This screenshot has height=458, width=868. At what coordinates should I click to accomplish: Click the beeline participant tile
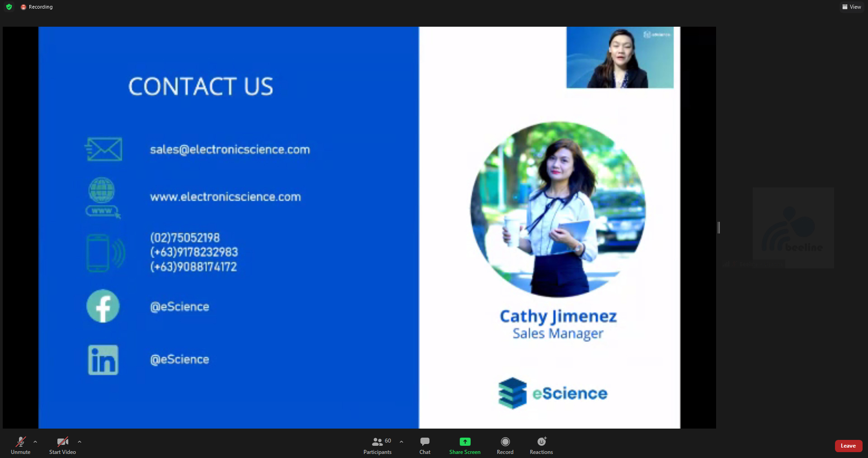(793, 228)
